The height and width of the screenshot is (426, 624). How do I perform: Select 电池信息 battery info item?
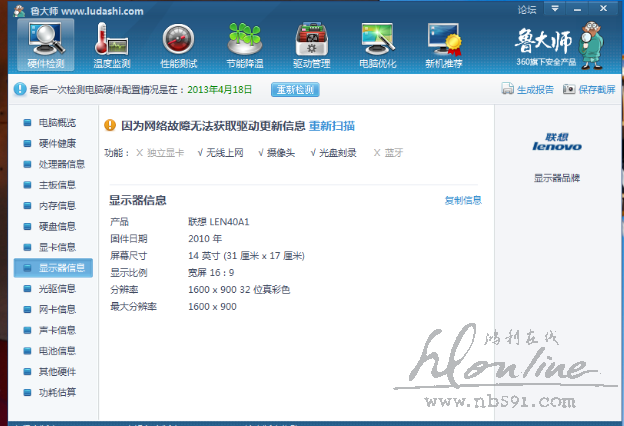click(56, 351)
